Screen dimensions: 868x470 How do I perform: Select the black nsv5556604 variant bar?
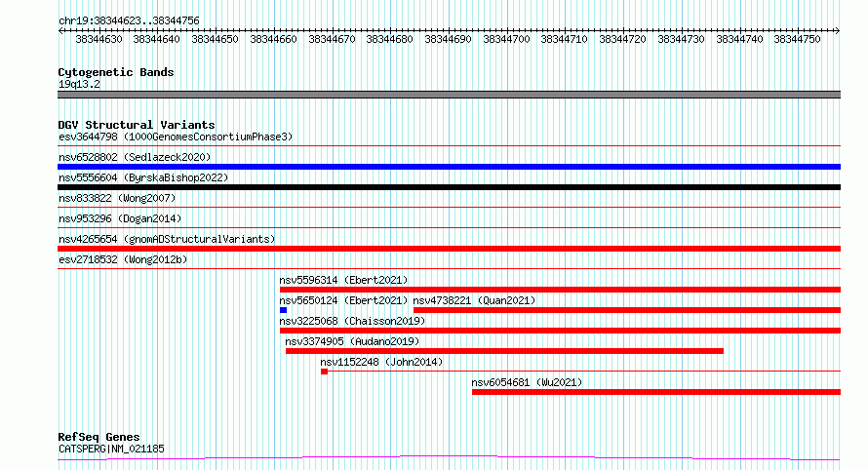449,187
